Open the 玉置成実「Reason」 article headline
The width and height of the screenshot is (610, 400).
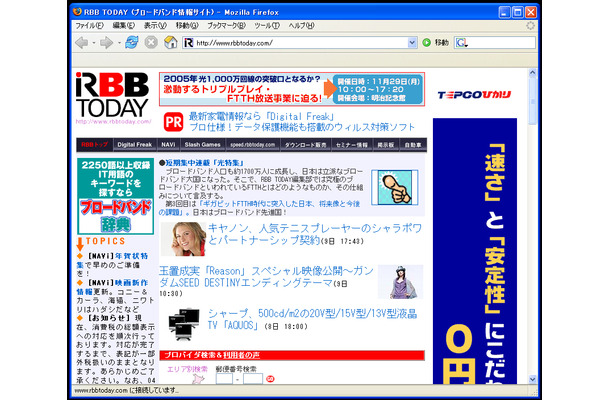click(x=266, y=277)
